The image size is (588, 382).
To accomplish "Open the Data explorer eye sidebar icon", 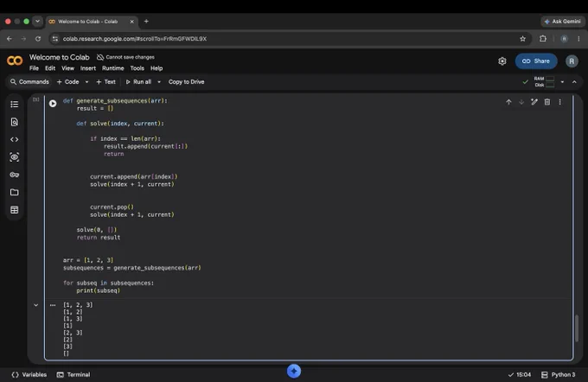I will coord(14,157).
